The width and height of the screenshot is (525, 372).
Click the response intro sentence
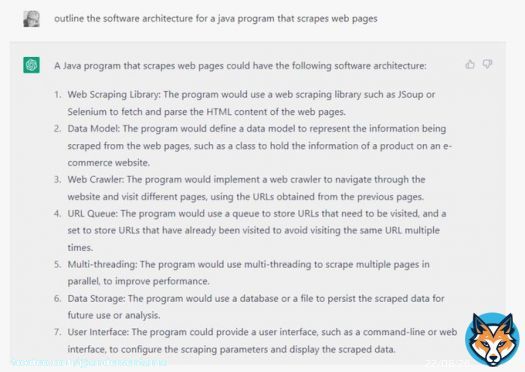(240, 66)
